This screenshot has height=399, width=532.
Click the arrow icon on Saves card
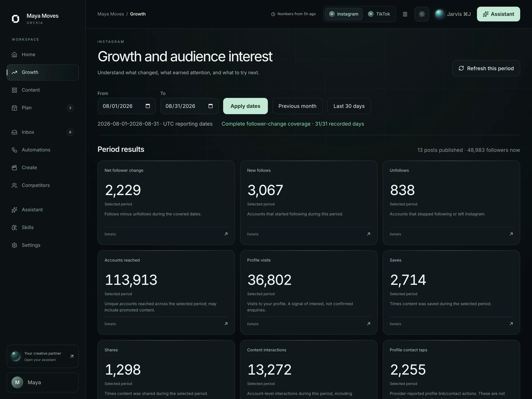(x=511, y=324)
